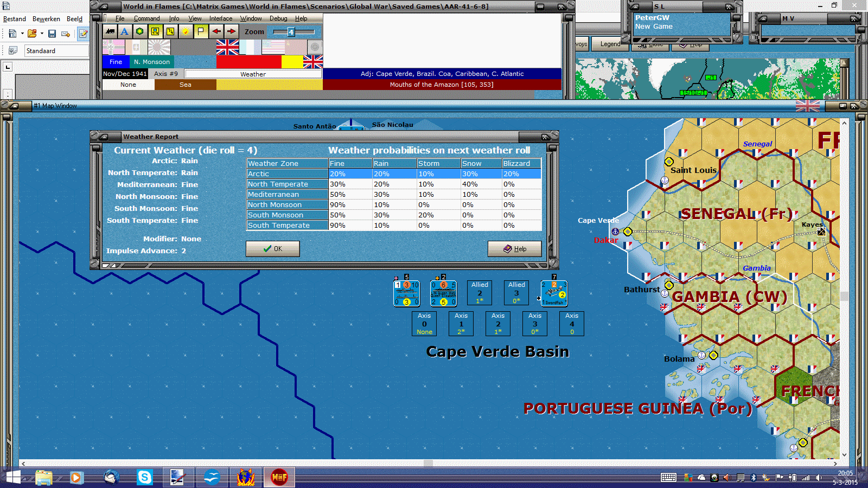
Task: Click the Legend button
Action: point(610,44)
